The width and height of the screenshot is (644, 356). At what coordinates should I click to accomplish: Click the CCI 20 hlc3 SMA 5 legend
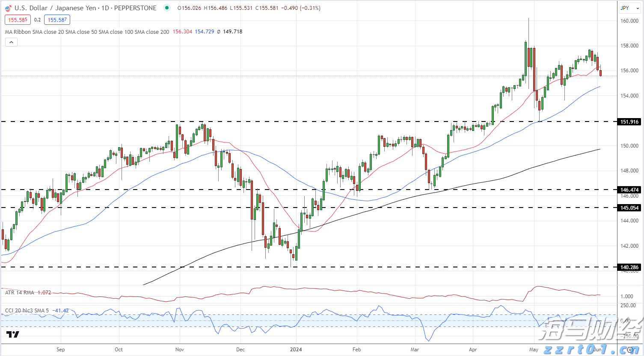27,311
